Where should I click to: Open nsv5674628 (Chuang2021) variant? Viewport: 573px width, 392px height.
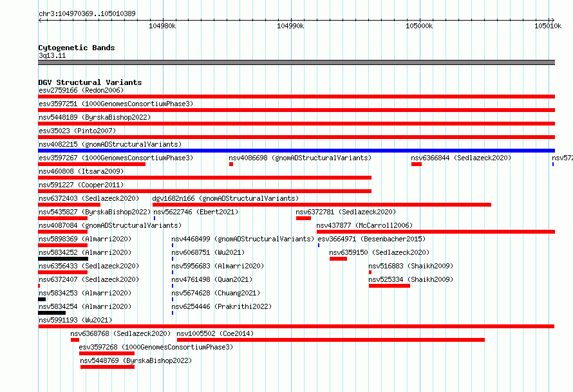pyautogui.click(x=216, y=293)
